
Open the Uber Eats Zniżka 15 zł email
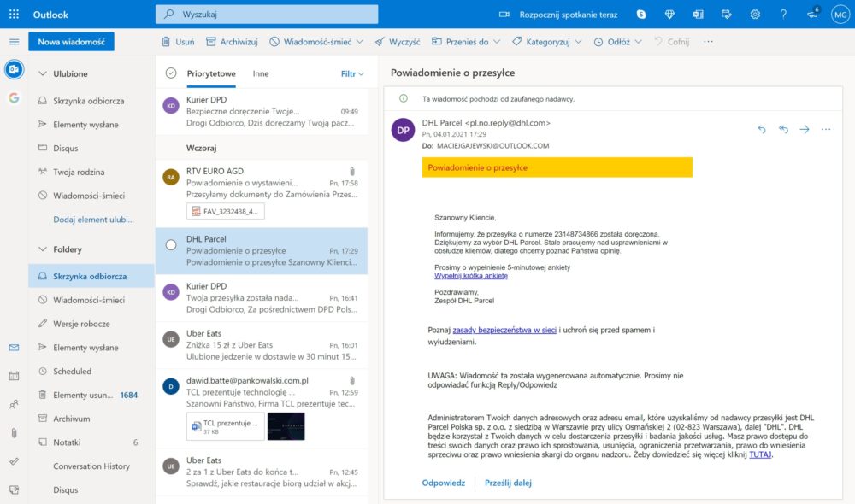coord(262,345)
